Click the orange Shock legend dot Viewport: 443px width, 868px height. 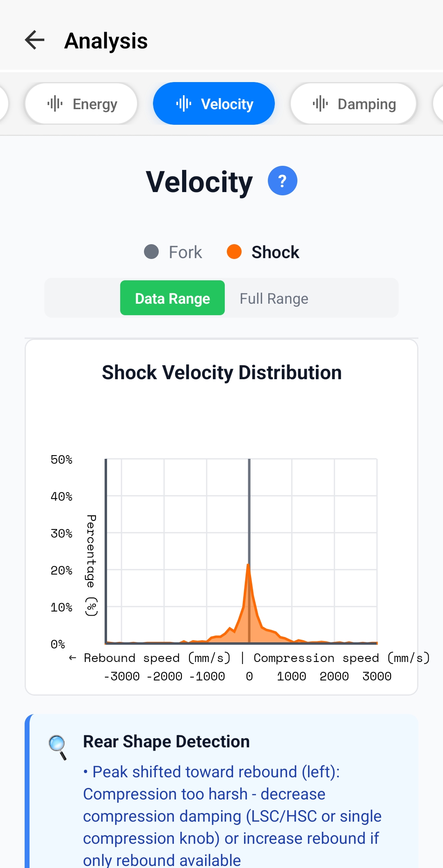235,252
